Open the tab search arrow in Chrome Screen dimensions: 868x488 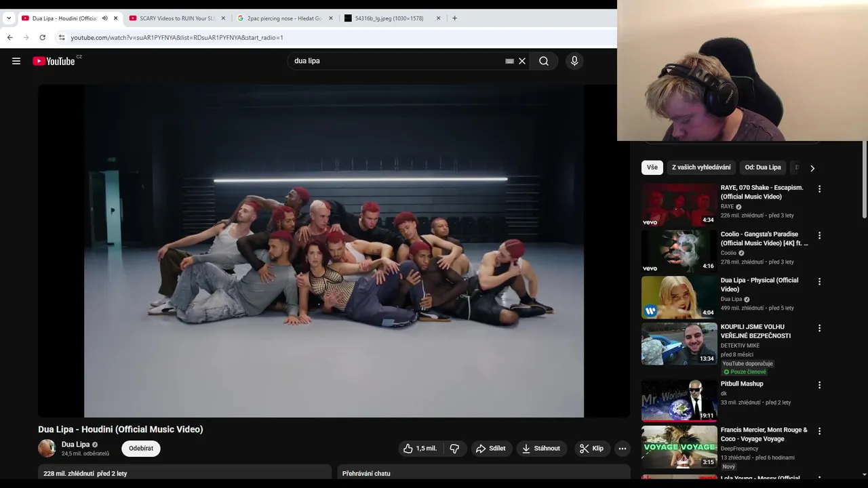coord(9,18)
